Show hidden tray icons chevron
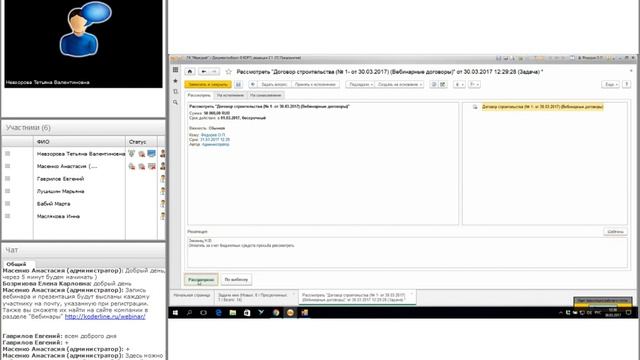The width and height of the screenshot is (640, 360). coord(561,313)
